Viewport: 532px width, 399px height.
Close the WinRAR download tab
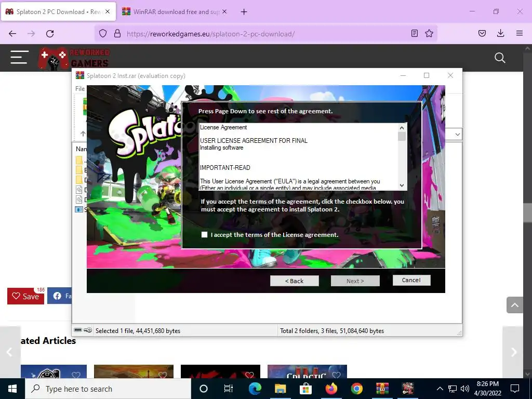coord(224,11)
